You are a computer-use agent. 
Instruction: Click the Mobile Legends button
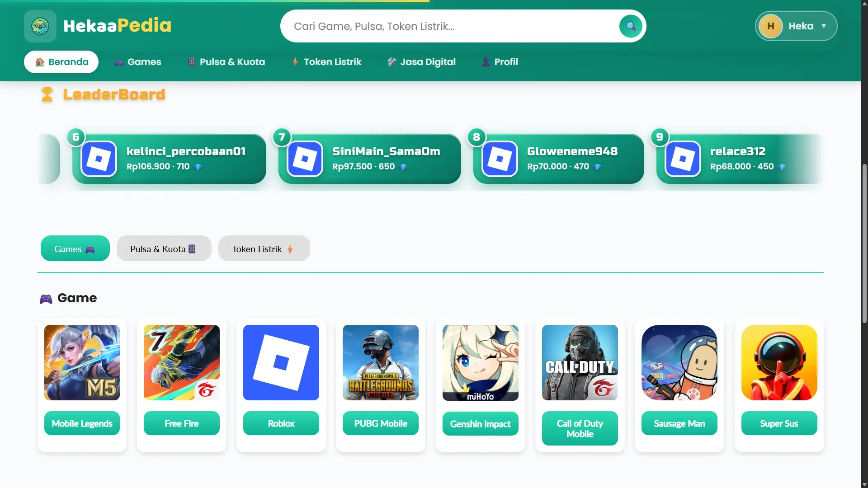tap(82, 423)
